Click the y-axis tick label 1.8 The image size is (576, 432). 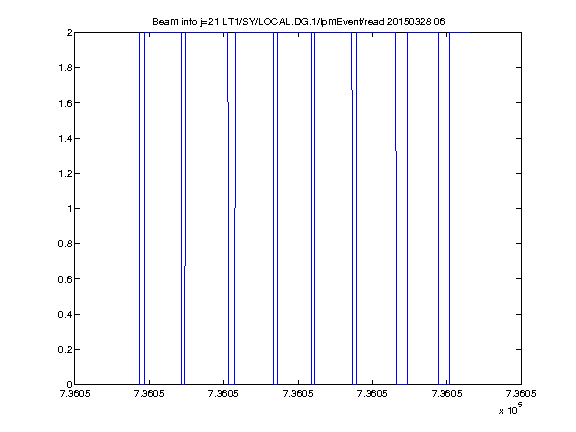65,68
